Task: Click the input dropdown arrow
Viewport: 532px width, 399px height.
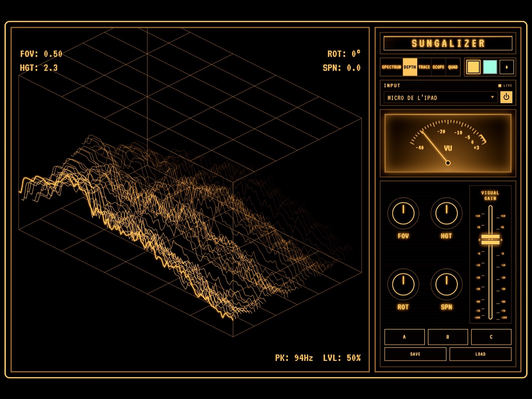Action: tap(492, 97)
